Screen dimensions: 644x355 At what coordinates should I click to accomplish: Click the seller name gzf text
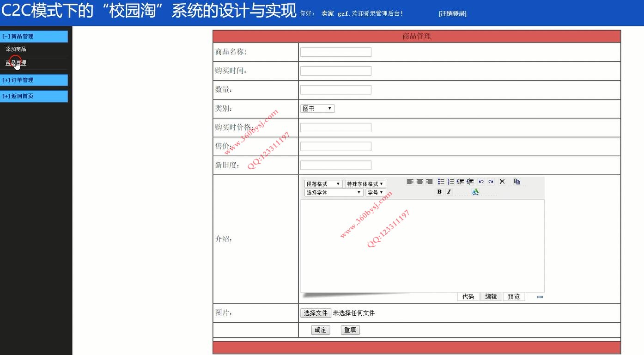point(343,14)
